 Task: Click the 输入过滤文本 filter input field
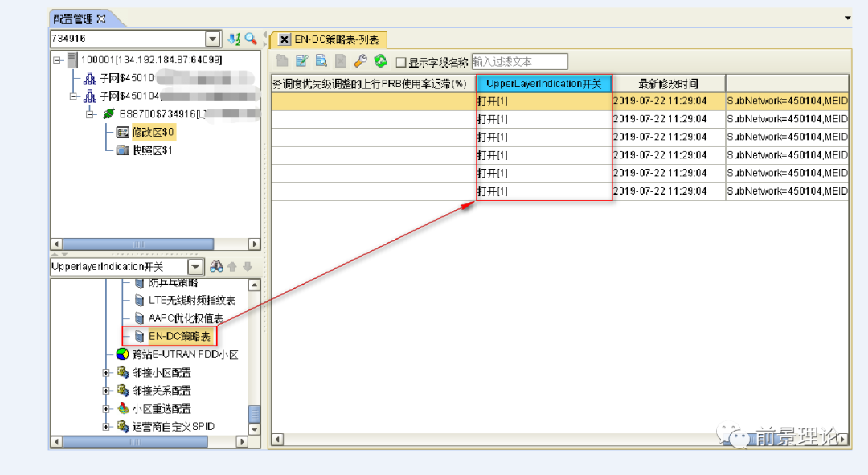tap(519, 62)
